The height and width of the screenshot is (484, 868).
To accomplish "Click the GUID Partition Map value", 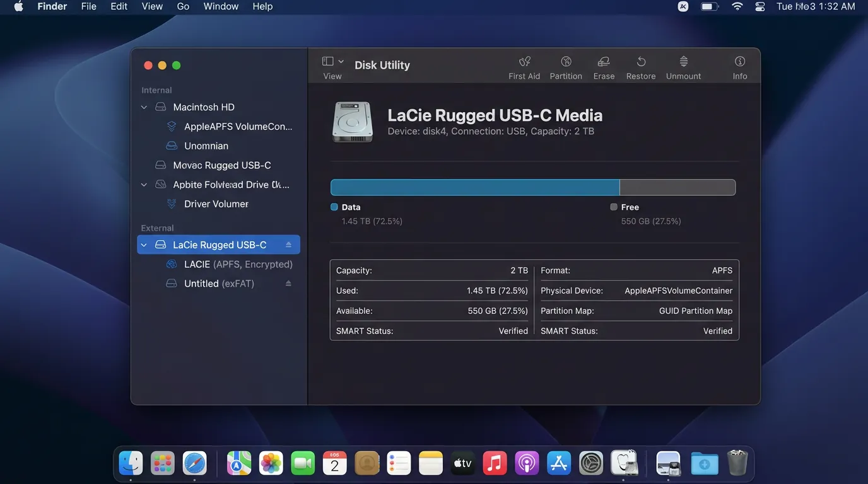I will click(696, 311).
